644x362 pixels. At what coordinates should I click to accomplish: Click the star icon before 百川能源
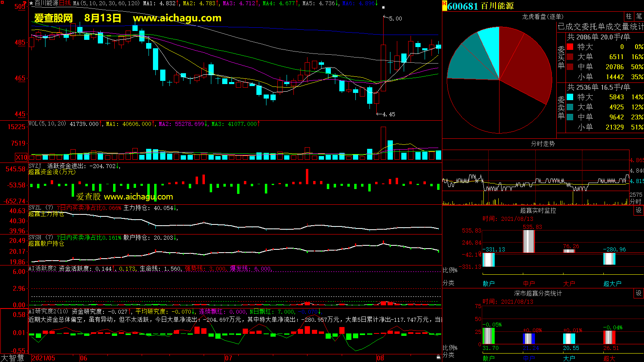(31, 3)
